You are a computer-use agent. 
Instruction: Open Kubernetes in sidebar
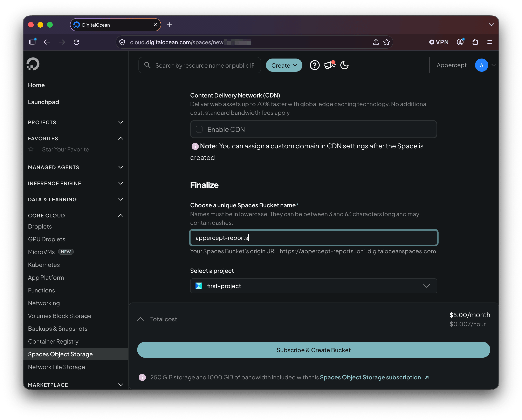pyautogui.click(x=44, y=264)
